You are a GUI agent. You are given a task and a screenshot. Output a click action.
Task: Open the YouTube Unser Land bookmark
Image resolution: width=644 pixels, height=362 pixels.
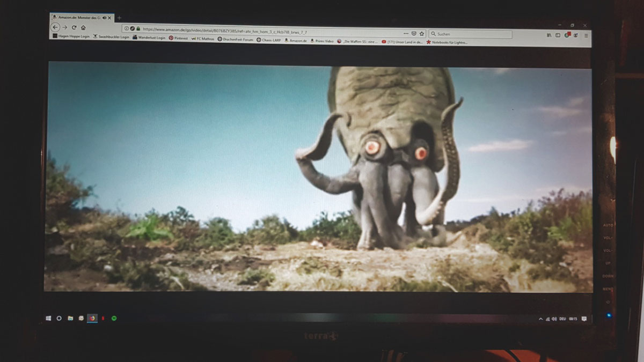pyautogui.click(x=401, y=42)
